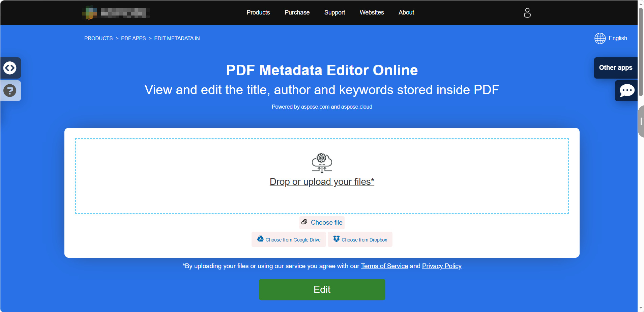Image resolution: width=644 pixels, height=312 pixels.
Task: Click the user account icon
Action: pyautogui.click(x=527, y=13)
